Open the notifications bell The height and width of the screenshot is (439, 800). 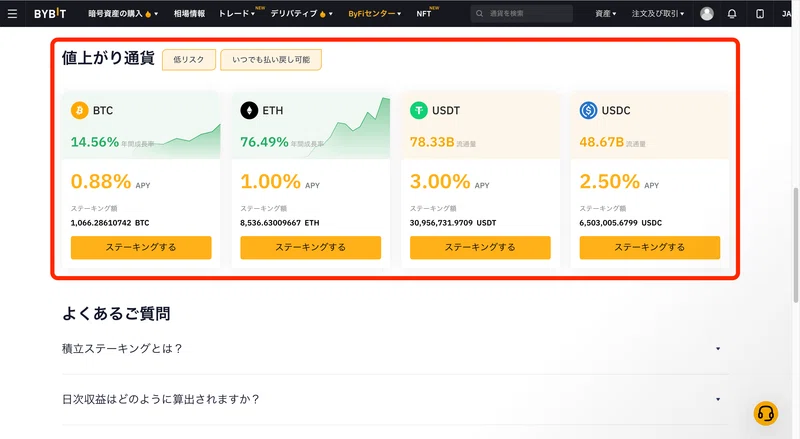tap(732, 14)
